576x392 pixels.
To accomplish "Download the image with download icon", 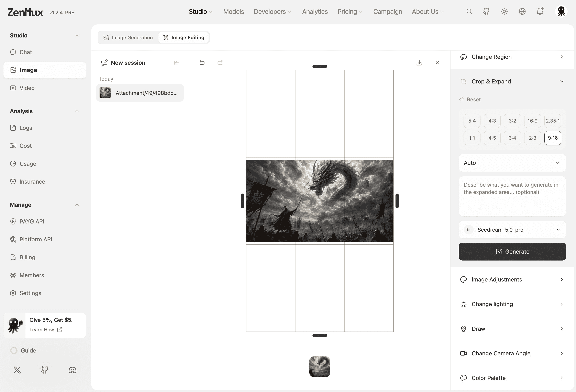I will point(419,63).
